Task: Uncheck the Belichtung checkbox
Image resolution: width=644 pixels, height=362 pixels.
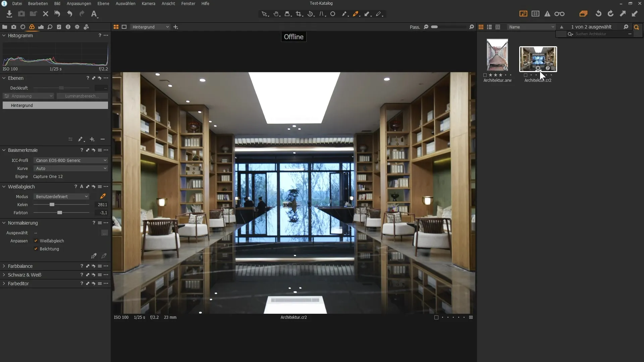Action: 36,249
